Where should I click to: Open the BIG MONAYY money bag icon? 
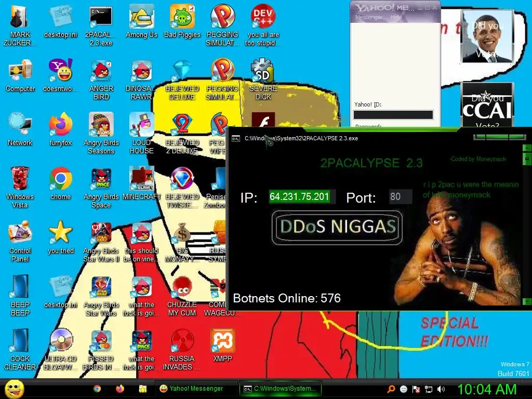click(x=182, y=242)
